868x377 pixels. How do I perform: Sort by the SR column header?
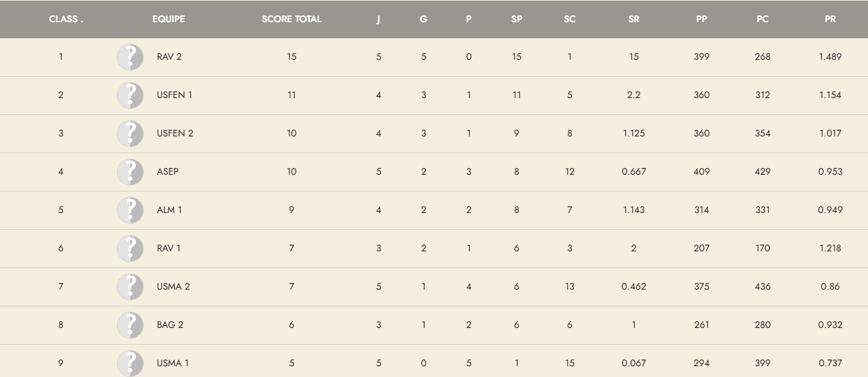634,19
